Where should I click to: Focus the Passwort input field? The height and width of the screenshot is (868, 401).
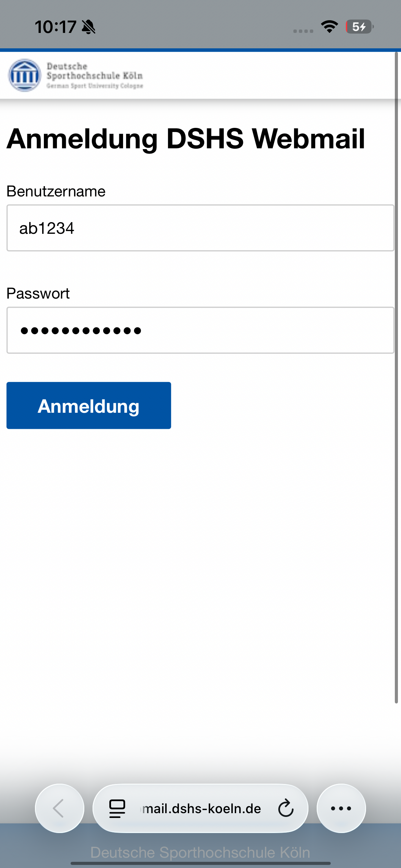pyautogui.click(x=200, y=330)
